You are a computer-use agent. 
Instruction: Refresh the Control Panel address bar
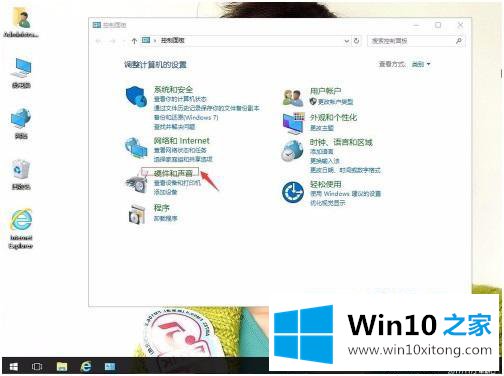pos(356,41)
